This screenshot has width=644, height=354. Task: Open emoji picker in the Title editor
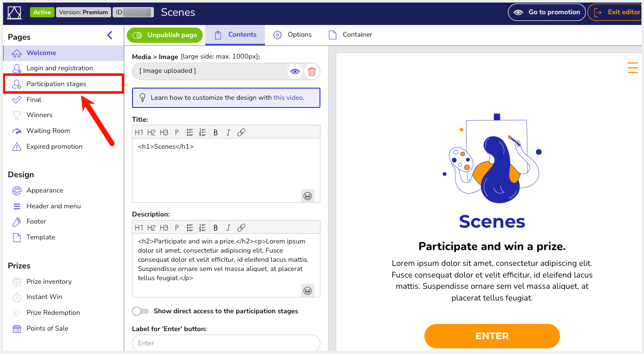tap(307, 196)
